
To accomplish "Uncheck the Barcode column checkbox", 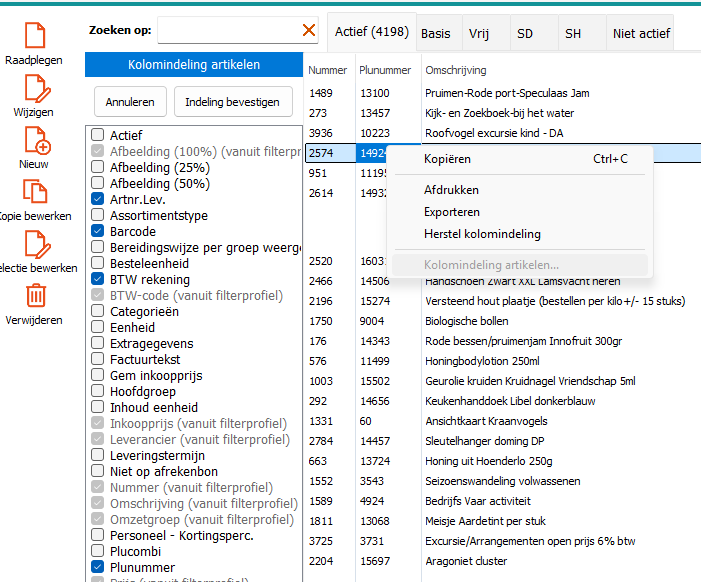I will pos(98,231).
